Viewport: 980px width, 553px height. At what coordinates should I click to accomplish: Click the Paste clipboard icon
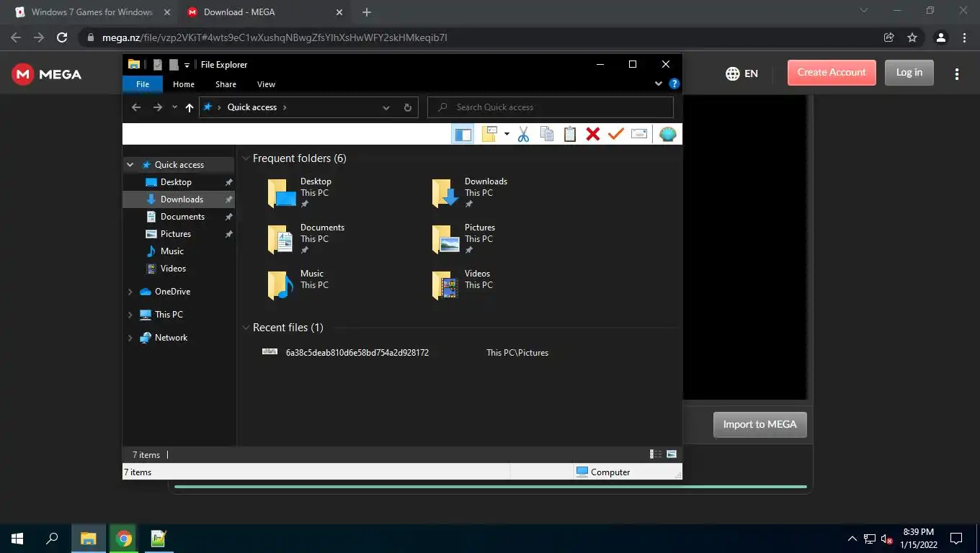pyautogui.click(x=570, y=134)
